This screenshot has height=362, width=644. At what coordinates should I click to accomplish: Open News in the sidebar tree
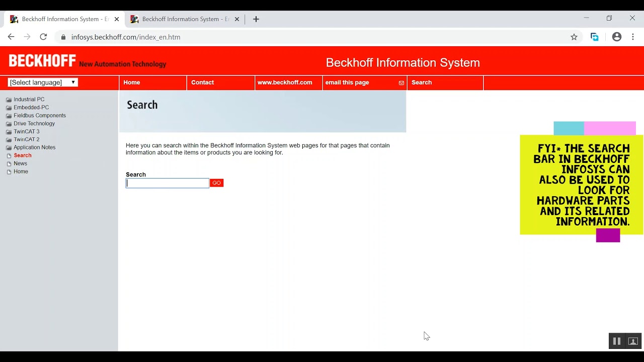[21, 164]
